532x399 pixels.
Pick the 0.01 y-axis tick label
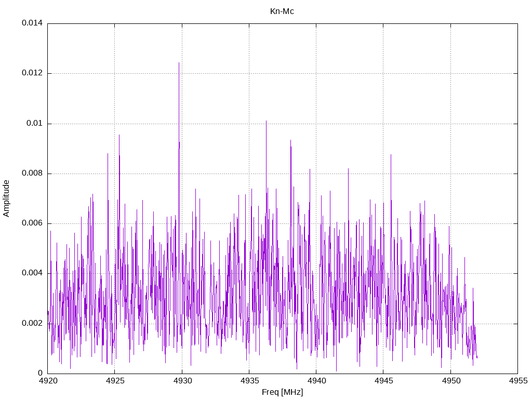[34, 124]
